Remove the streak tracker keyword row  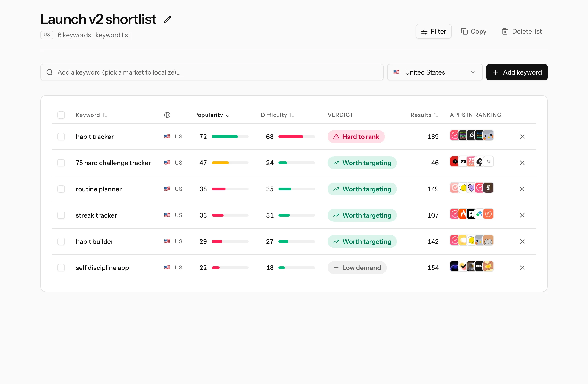point(522,215)
